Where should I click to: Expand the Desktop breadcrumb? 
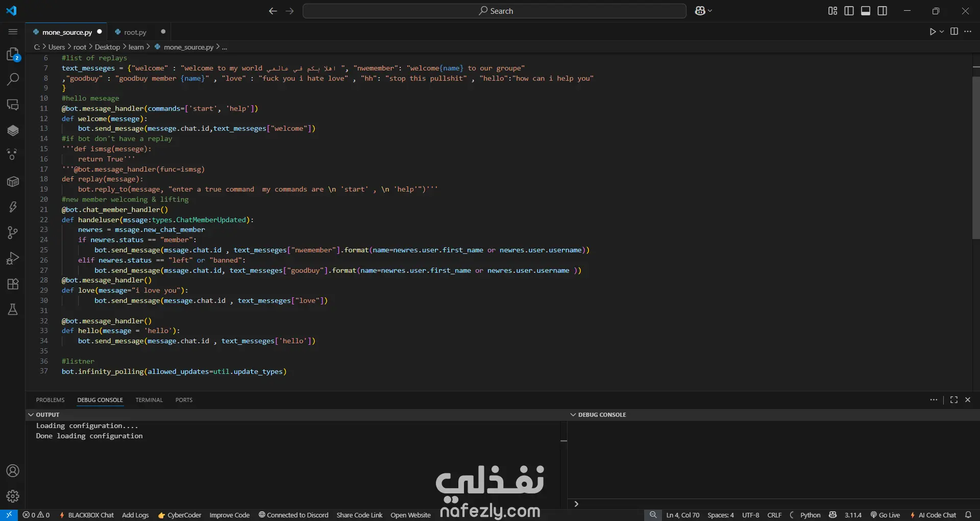tap(107, 47)
